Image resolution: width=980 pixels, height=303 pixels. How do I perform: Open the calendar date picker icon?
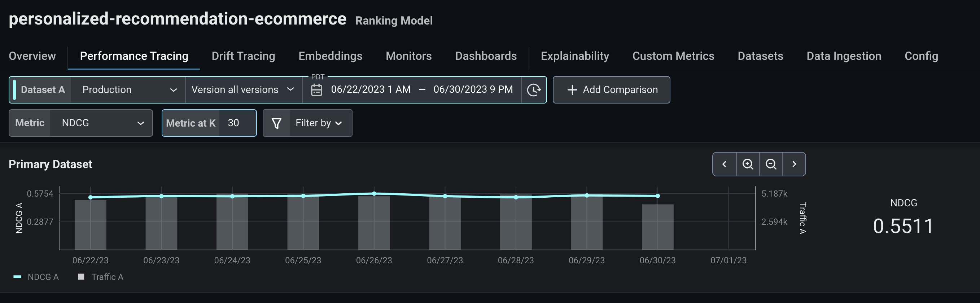(316, 90)
